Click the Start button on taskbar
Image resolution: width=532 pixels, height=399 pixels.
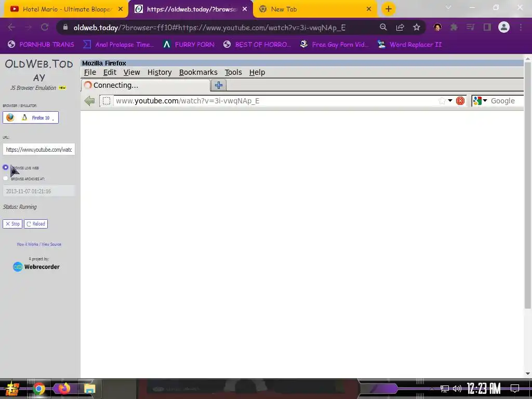(x=12, y=389)
